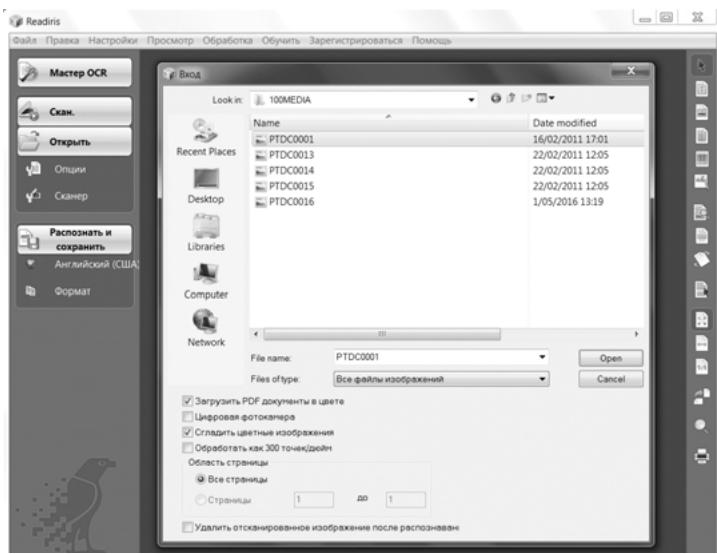717x554 pixels.
Task: Click the page-with-cursor icon in right toolbar
Action: point(701,289)
